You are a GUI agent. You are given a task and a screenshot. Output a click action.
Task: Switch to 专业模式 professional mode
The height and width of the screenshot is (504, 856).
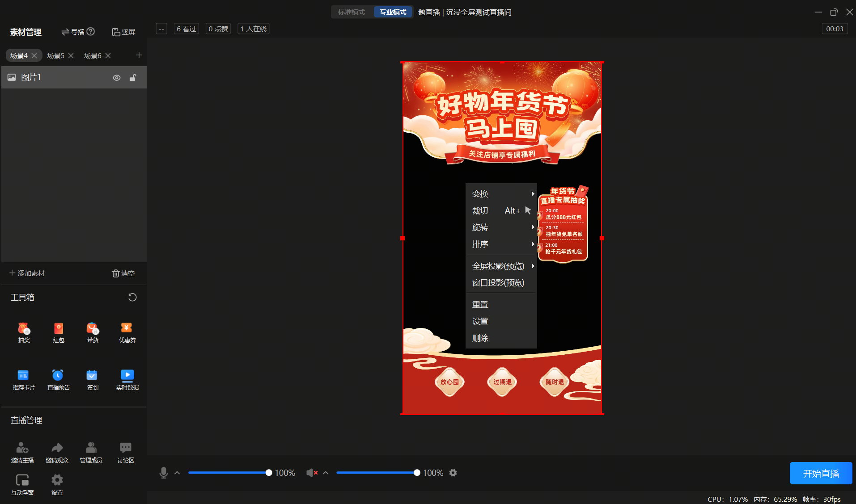click(x=393, y=12)
